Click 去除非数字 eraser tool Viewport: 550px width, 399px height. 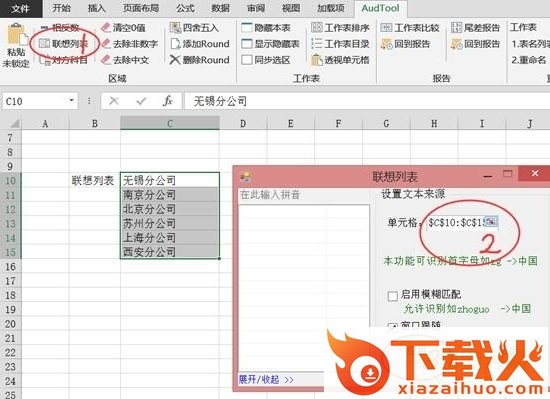[x=129, y=44]
